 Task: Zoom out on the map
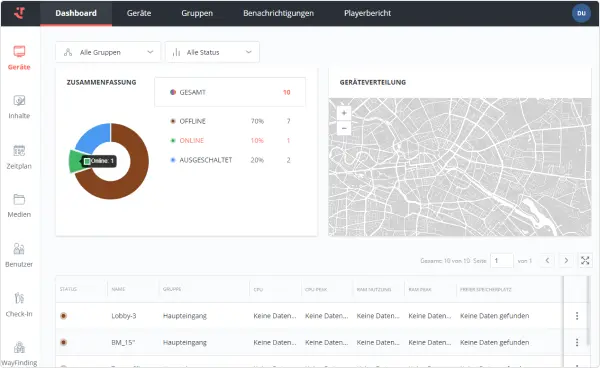tap(344, 128)
